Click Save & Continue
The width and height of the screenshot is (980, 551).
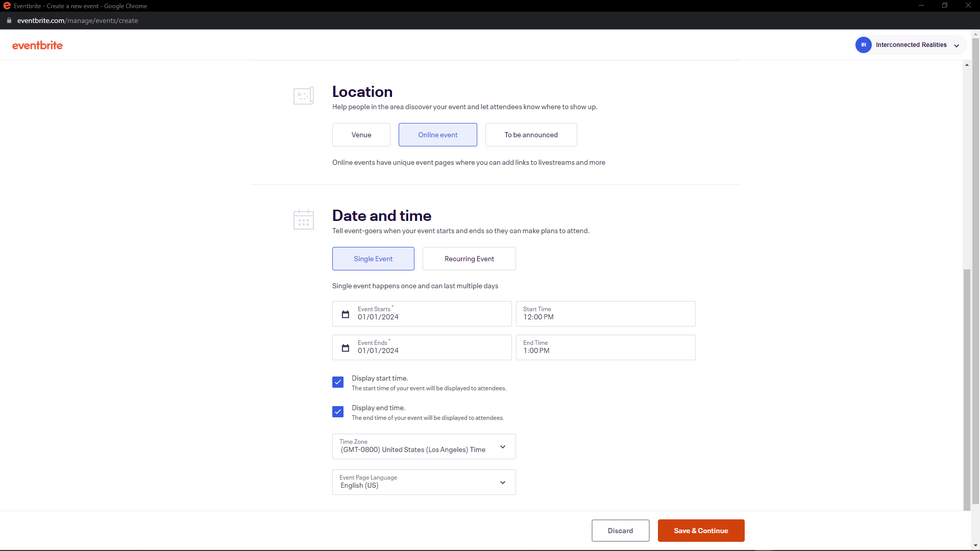tap(701, 531)
